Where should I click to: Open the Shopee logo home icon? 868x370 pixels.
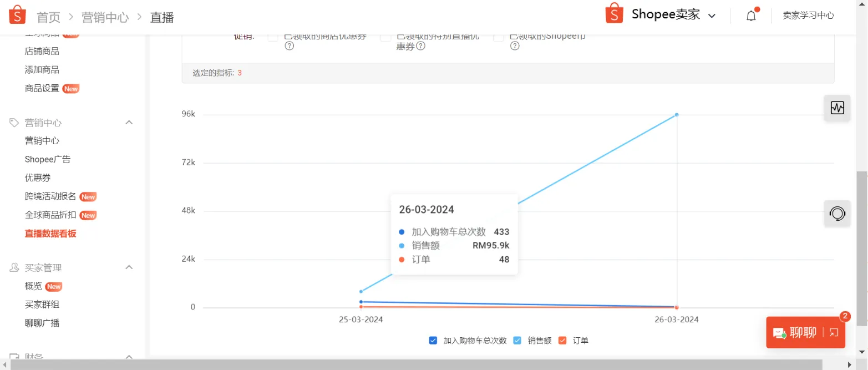[x=17, y=14]
